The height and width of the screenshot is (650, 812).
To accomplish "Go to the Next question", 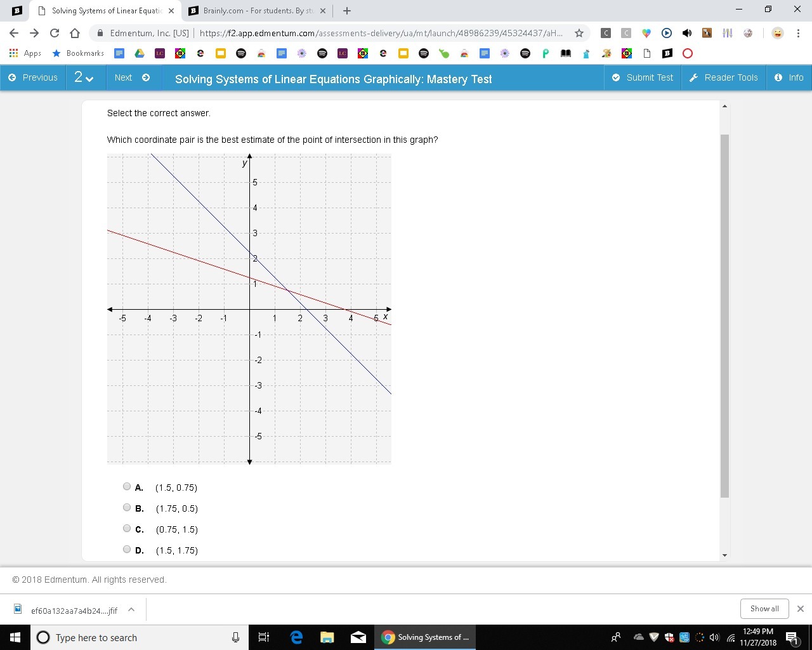I will [x=132, y=77].
